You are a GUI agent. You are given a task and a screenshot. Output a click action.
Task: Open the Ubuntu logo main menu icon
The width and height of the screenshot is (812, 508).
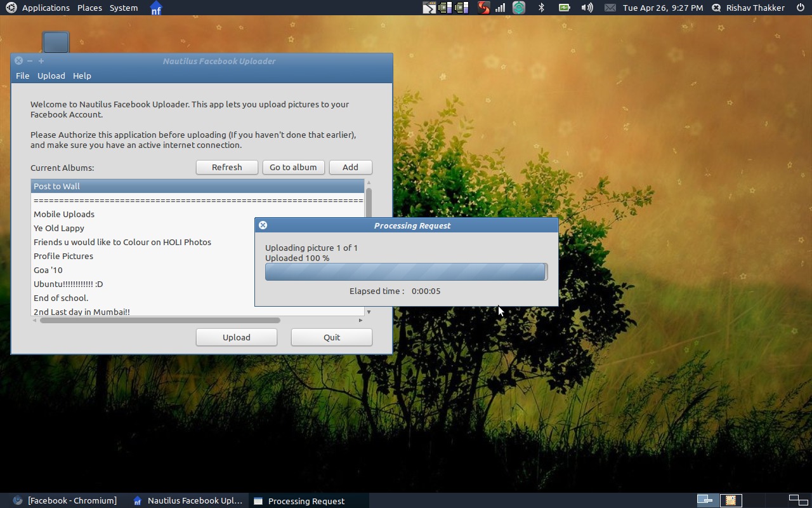(x=11, y=8)
